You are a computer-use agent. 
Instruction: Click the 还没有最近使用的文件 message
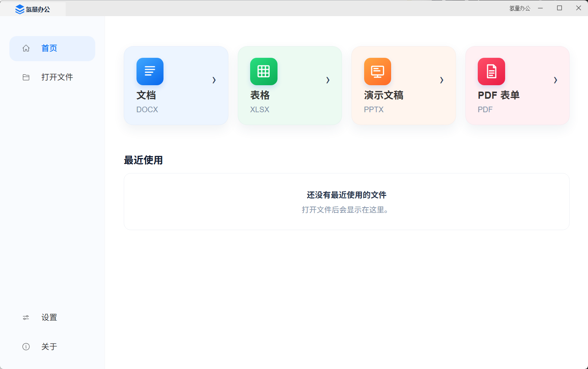pyautogui.click(x=346, y=195)
